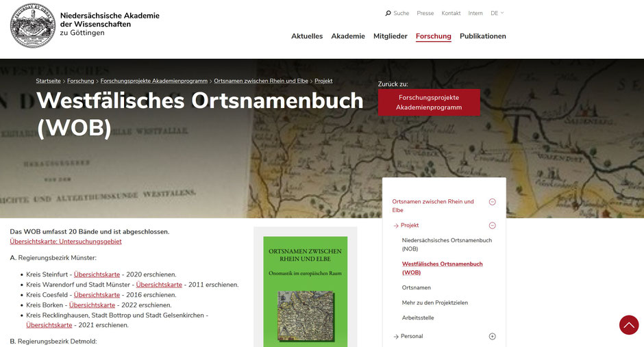Open Übersichtskarte for Kreis Coesfeld
The image size is (644, 347).
97,295
